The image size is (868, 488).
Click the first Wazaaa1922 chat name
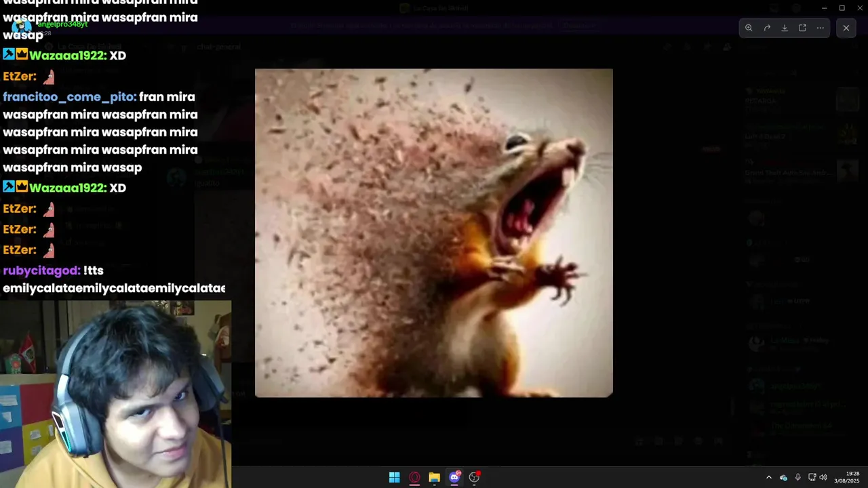click(67, 56)
